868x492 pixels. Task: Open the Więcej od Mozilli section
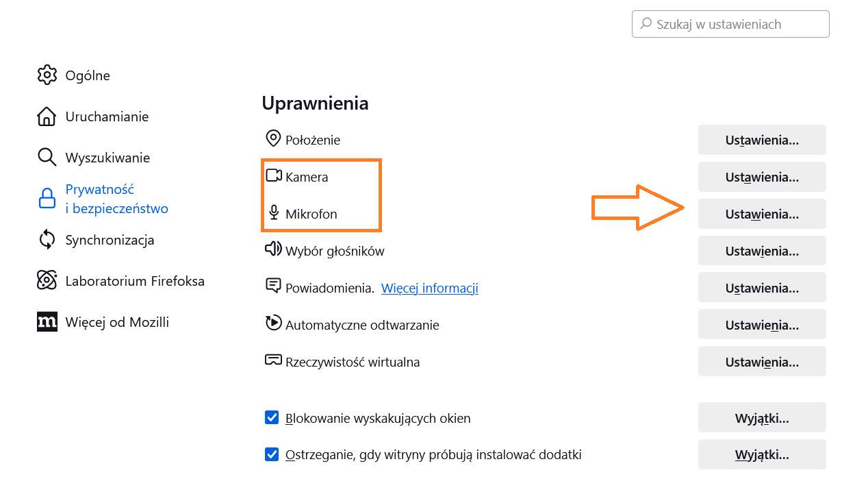117,322
